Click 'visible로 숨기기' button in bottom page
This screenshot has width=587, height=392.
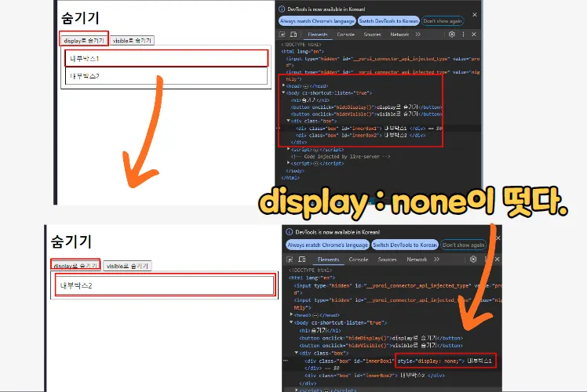(x=127, y=266)
